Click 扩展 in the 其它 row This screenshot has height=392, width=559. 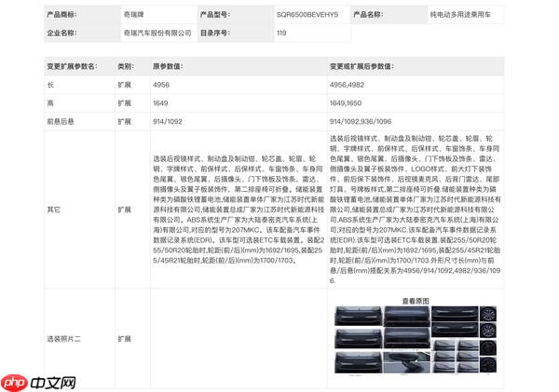coord(125,210)
